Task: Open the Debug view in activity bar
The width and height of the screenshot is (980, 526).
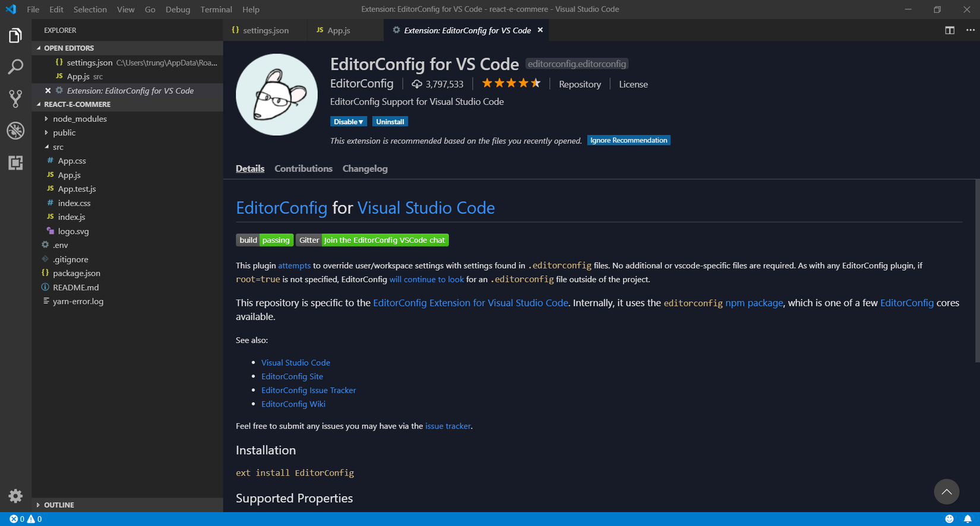Action: [x=15, y=131]
